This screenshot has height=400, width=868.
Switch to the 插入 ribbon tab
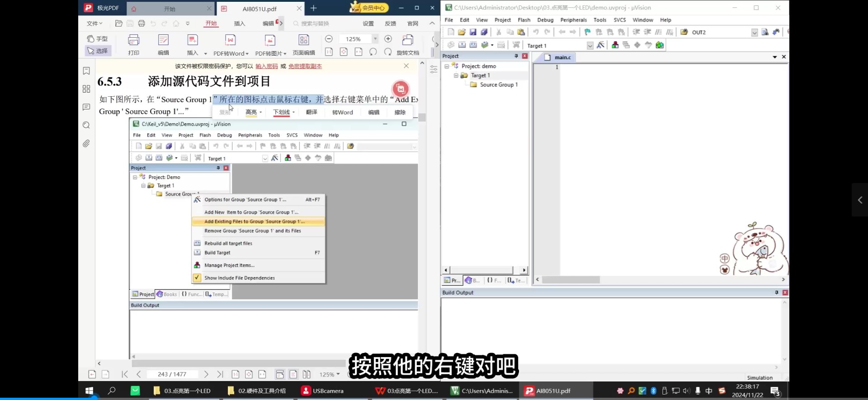pos(240,24)
